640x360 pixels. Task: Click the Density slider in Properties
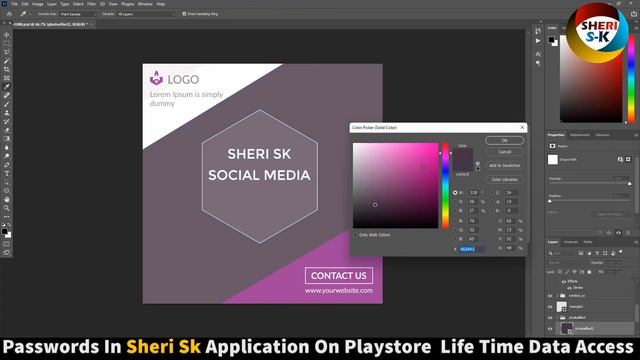point(590,184)
